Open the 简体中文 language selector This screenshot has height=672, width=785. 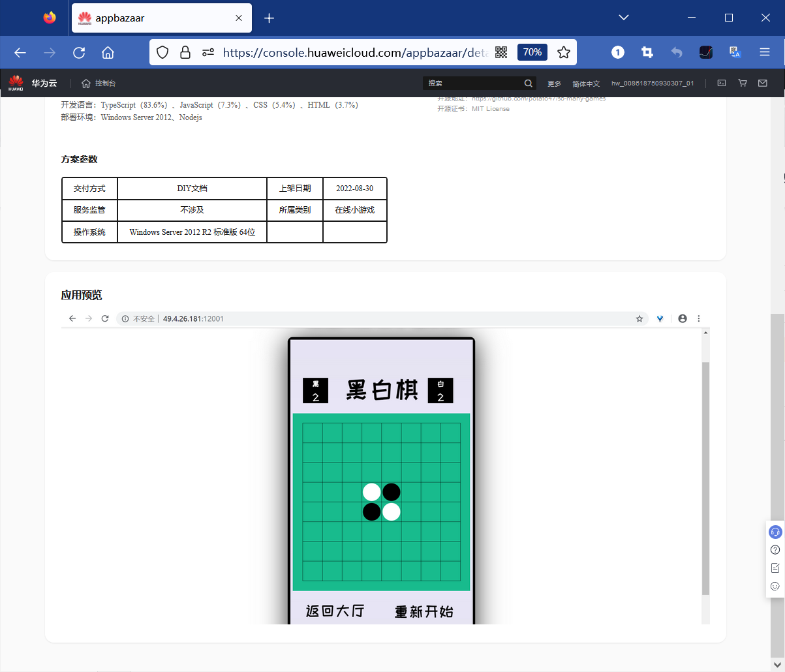click(586, 84)
